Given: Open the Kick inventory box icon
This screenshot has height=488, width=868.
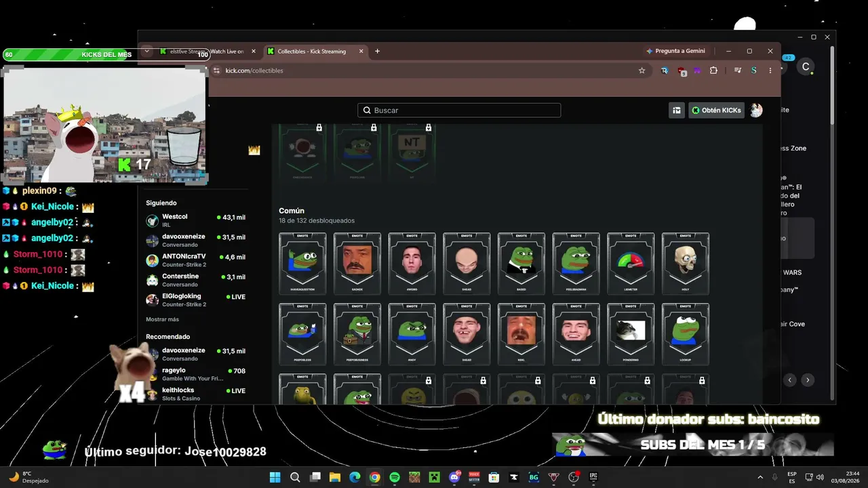Looking at the screenshot, I should (x=676, y=110).
